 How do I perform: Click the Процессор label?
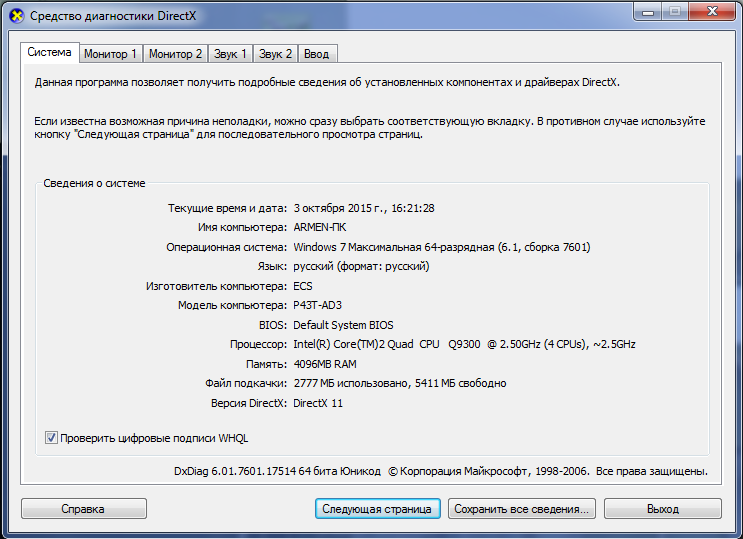258,344
